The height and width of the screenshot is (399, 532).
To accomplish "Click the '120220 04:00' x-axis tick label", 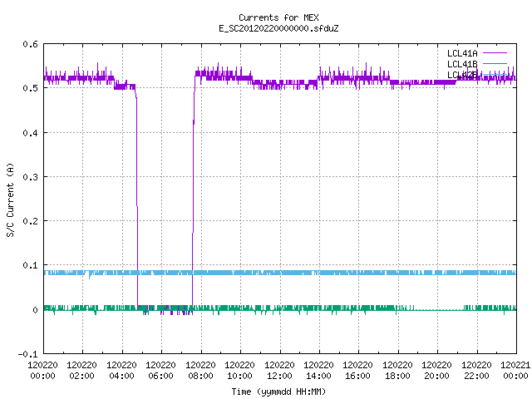I will click(x=121, y=371).
